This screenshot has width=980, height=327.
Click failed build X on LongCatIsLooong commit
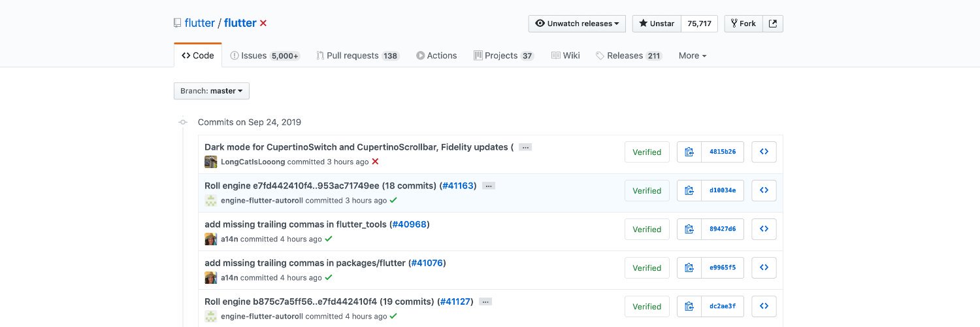(375, 162)
